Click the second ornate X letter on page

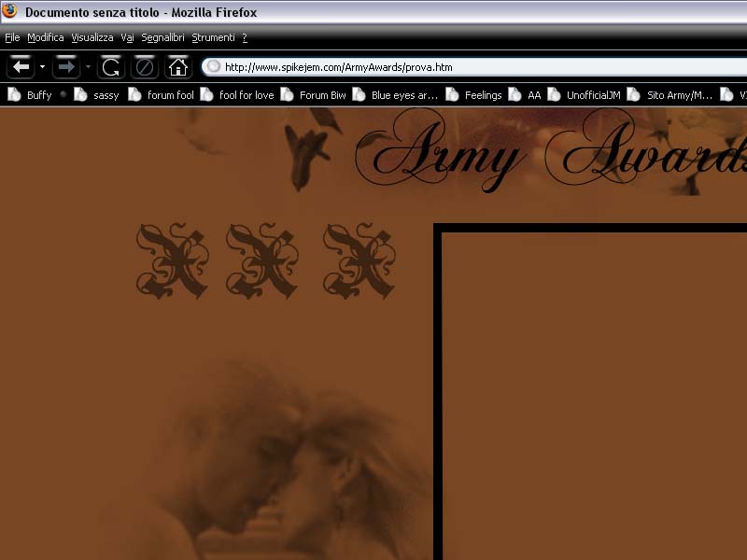tap(262, 261)
